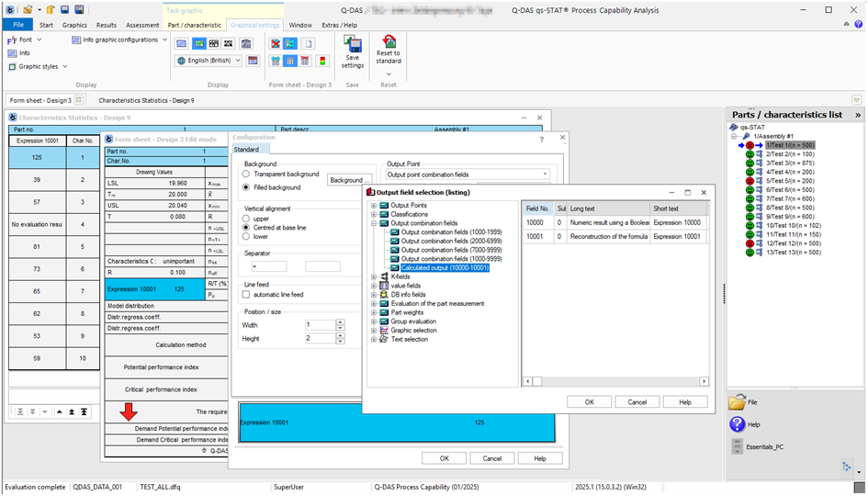Click the first Separator input field
This screenshot has height=496, width=868.
click(x=269, y=266)
